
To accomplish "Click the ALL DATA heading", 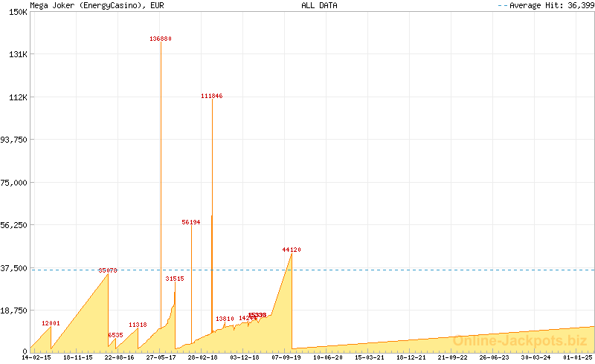I will pyautogui.click(x=319, y=5).
